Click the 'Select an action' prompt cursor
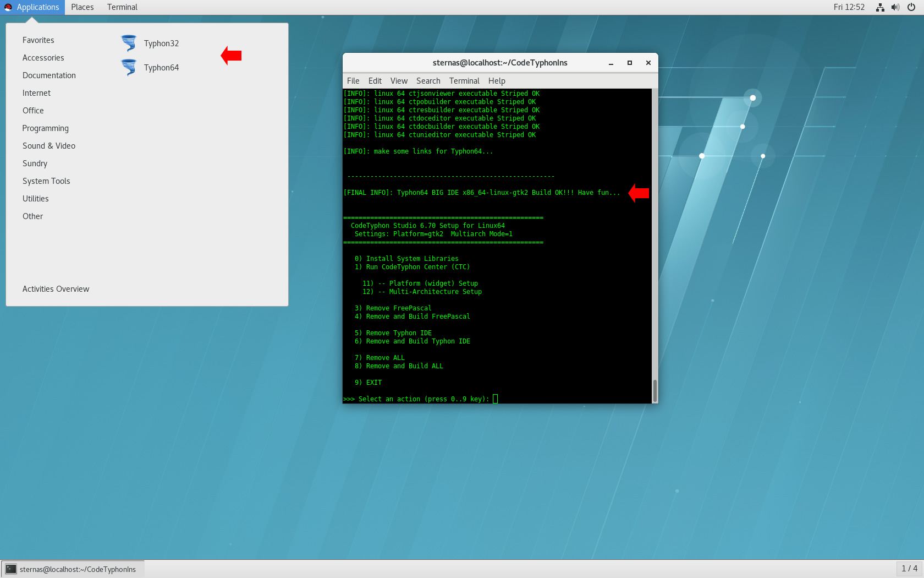The width and height of the screenshot is (924, 578). click(x=495, y=399)
